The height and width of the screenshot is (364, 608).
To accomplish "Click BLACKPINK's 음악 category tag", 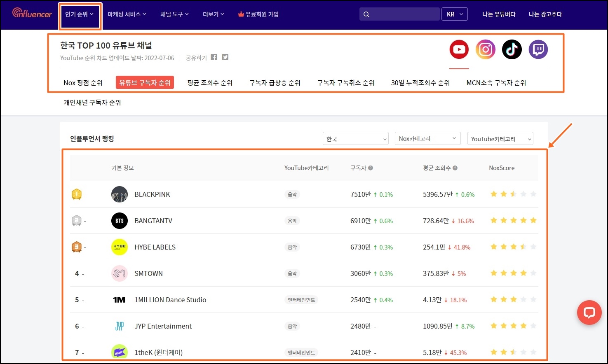I will point(292,194).
